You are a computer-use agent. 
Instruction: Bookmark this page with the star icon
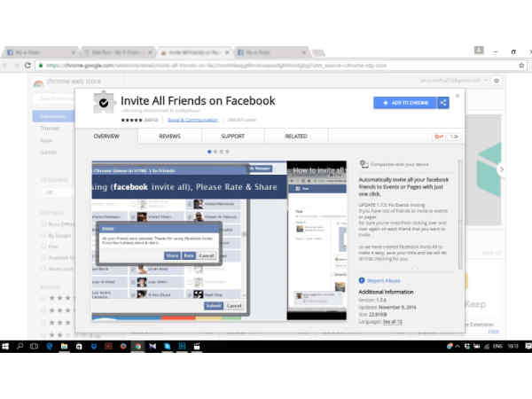[x=522, y=65]
